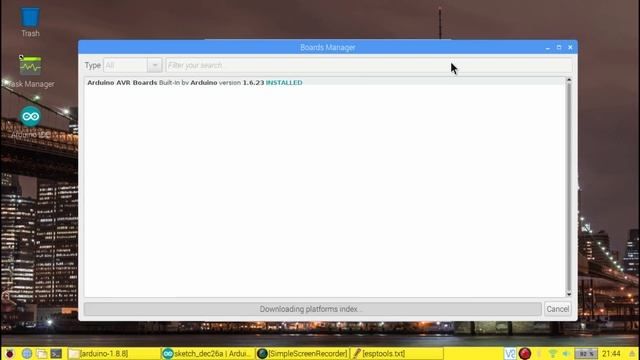Open the volume control speaker icon
Image resolution: width=640 pixels, height=360 pixels.
[566, 353]
